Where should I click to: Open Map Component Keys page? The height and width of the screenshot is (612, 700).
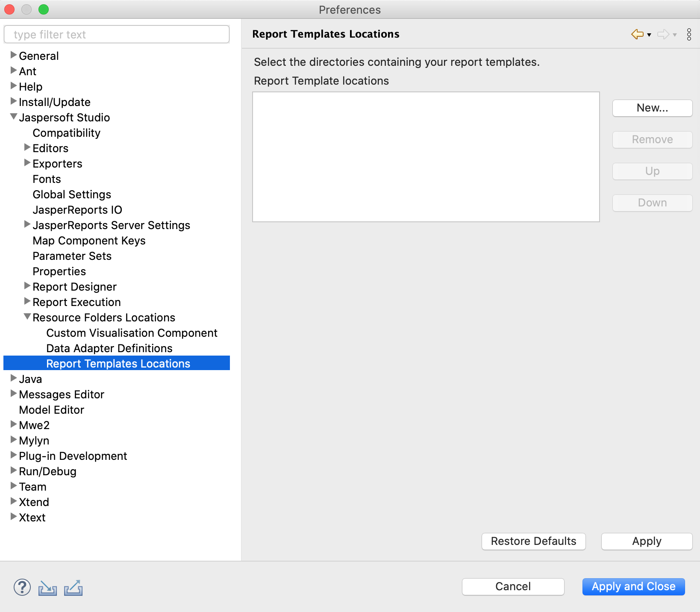(x=89, y=241)
